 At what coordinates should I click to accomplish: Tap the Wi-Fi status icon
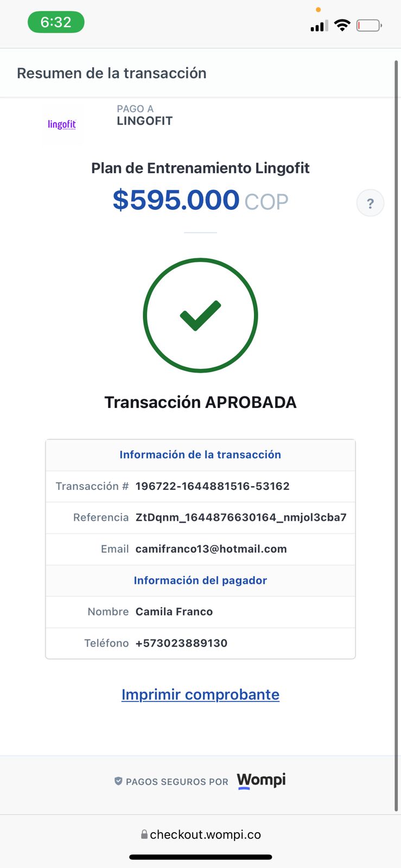pos(342,25)
